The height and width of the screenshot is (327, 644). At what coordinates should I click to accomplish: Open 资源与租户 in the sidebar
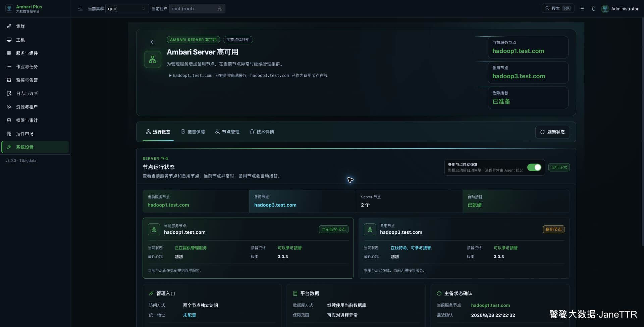[x=35, y=107]
